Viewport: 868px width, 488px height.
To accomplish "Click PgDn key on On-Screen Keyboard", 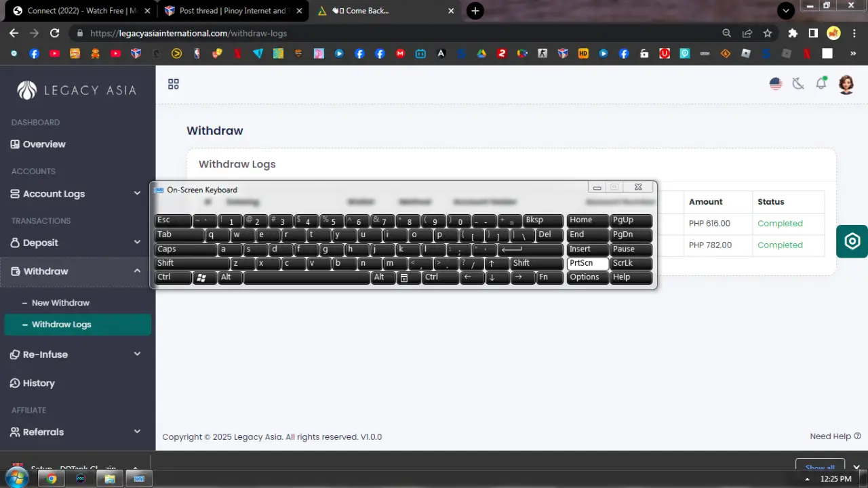I will 631,235.
